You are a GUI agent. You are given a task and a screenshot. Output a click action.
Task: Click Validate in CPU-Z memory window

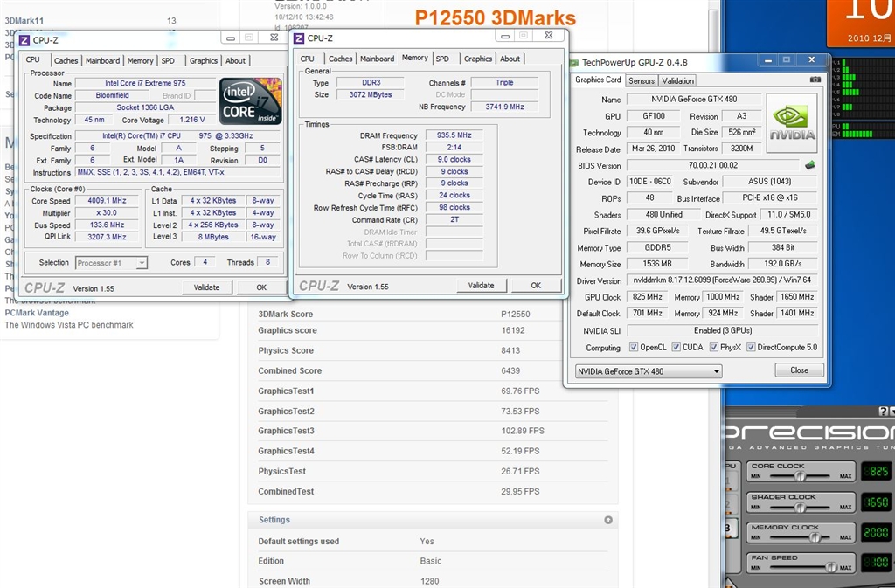(482, 285)
